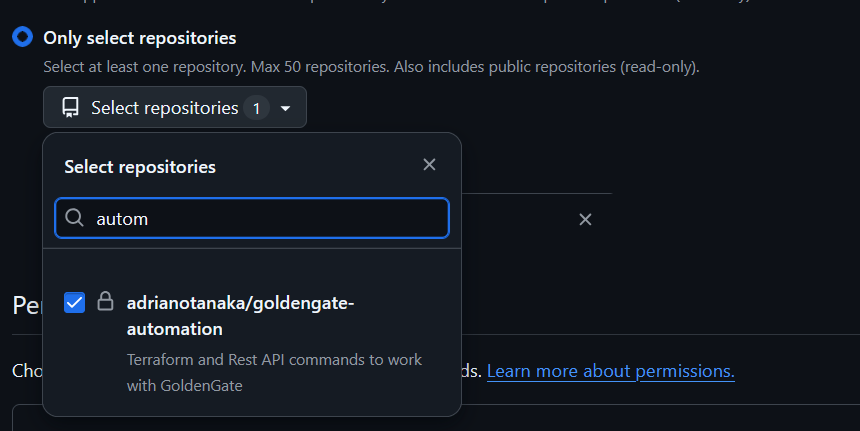Click the repository book icon in dropdown button
The image size is (860, 431).
(70, 107)
